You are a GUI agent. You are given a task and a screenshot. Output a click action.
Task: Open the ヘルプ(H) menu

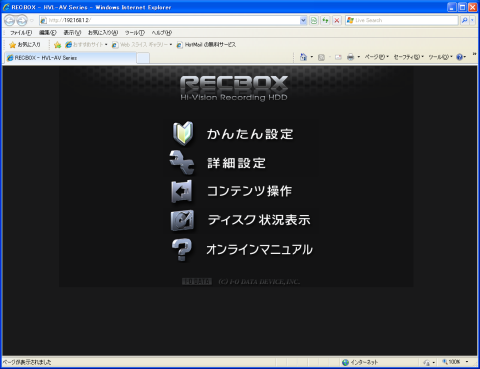pyautogui.click(x=161, y=33)
